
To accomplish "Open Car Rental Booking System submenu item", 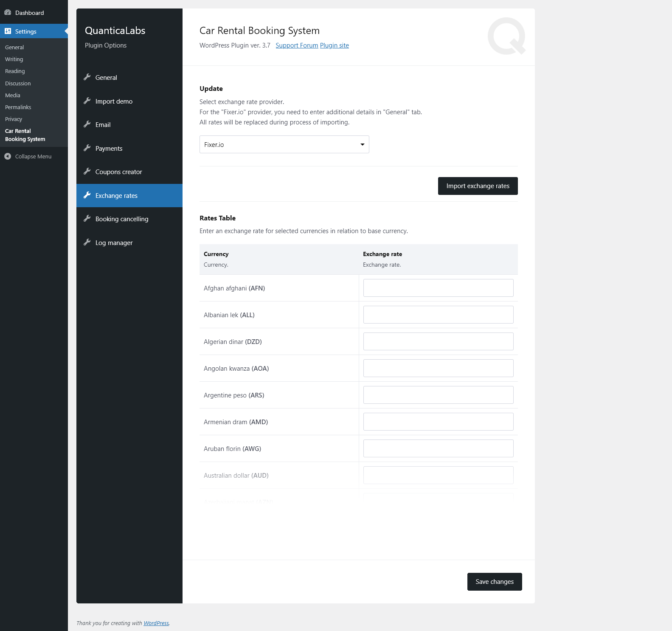I will tap(25, 135).
